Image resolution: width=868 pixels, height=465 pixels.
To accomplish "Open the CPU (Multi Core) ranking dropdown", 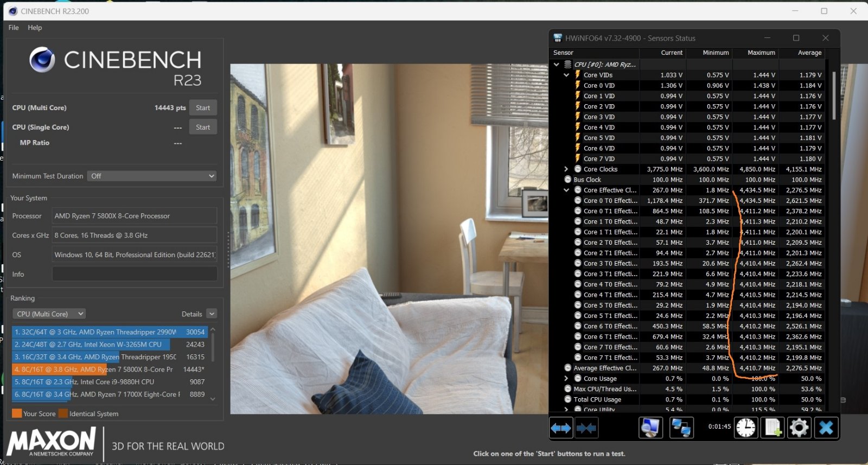I will pyautogui.click(x=49, y=314).
